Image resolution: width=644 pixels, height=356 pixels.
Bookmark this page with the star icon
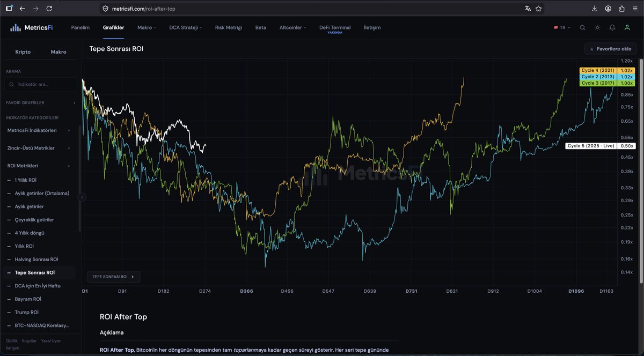[538, 9]
